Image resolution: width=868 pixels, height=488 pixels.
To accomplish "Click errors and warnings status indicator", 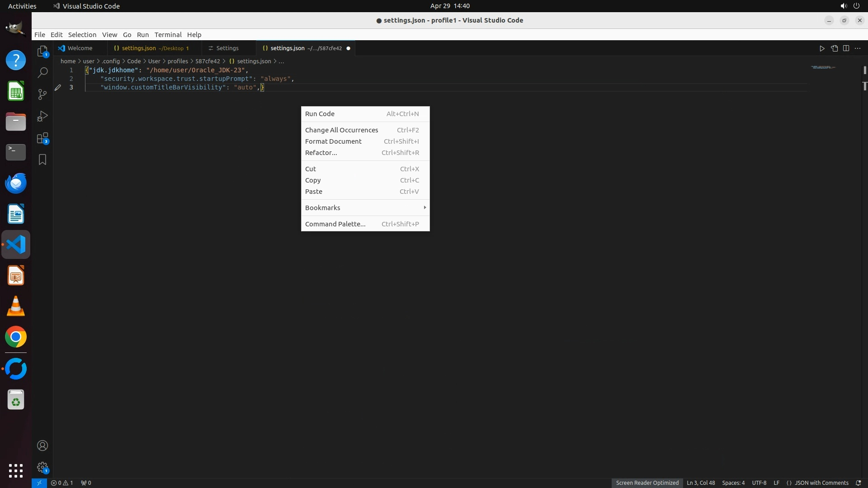I will coord(62,483).
